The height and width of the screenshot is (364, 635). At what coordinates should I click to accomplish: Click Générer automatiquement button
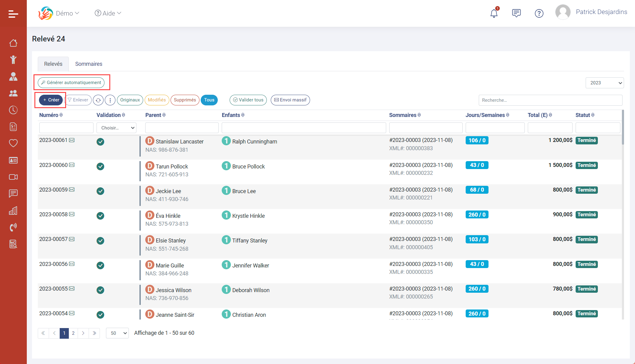tap(71, 83)
